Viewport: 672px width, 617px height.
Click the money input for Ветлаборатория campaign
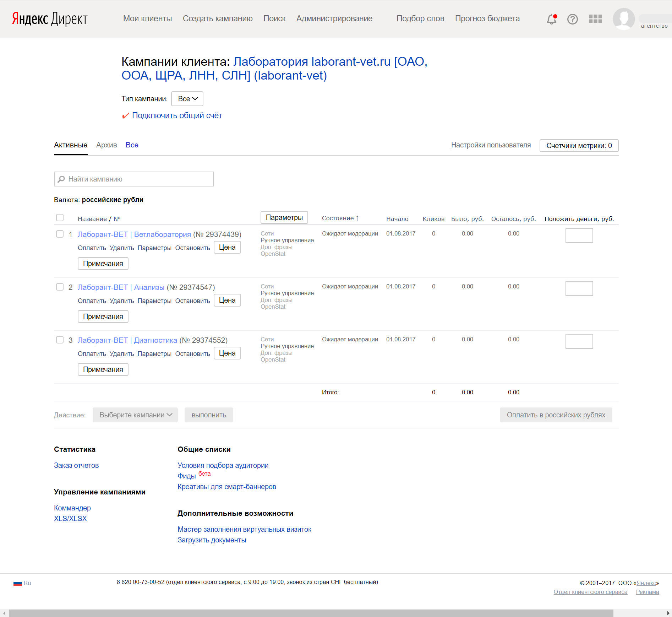pyautogui.click(x=579, y=236)
